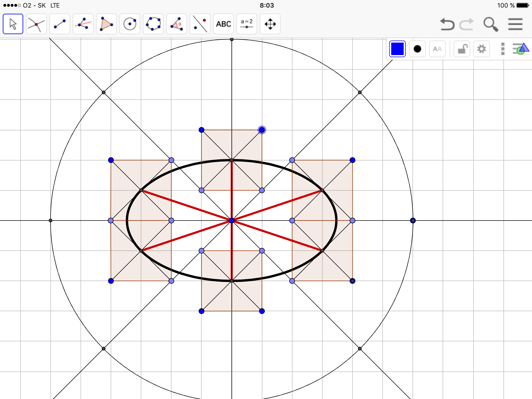Open the three-dot more options
532x399 pixels.
click(x=503, y=49)
